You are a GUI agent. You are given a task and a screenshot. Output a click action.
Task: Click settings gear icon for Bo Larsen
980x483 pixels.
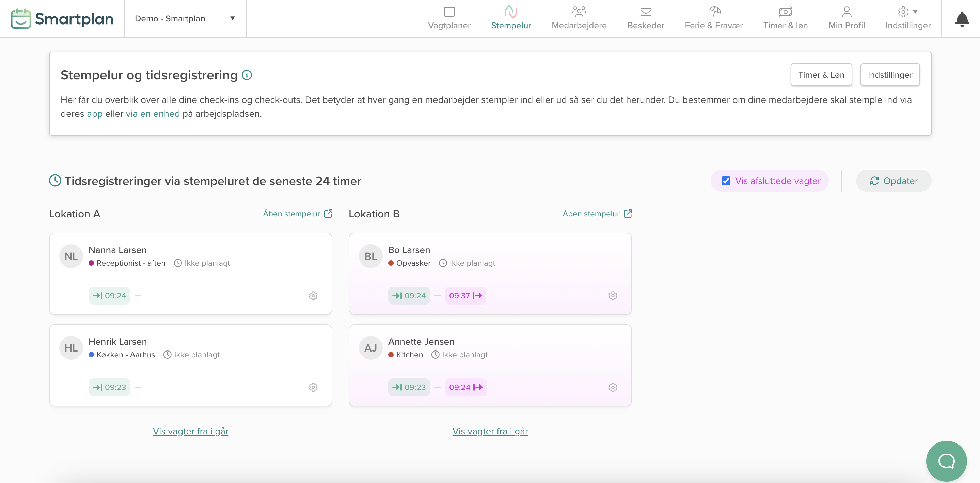click(x=613, y=296)
